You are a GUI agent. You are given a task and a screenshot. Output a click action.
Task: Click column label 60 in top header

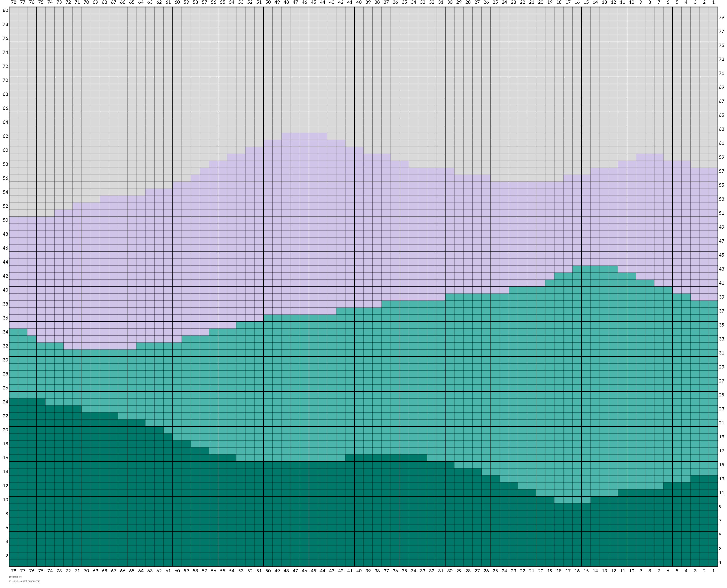point(177,2)
